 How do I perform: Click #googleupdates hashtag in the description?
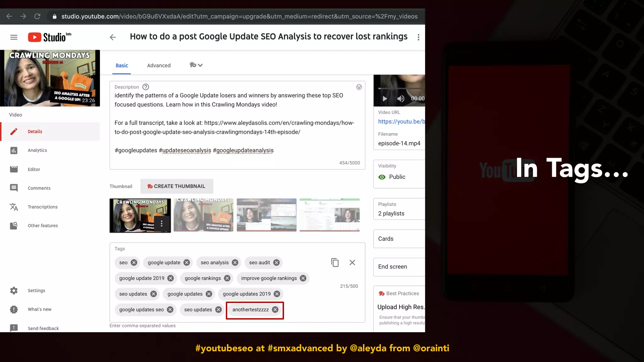click(136, 151)
